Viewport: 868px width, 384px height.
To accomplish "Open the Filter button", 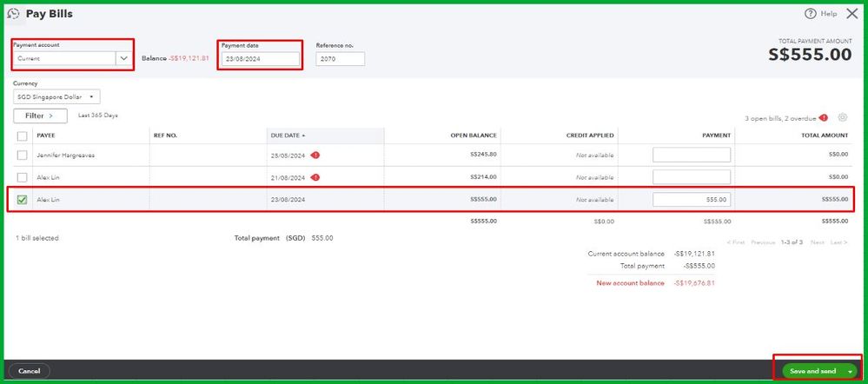I will point(40,116).
